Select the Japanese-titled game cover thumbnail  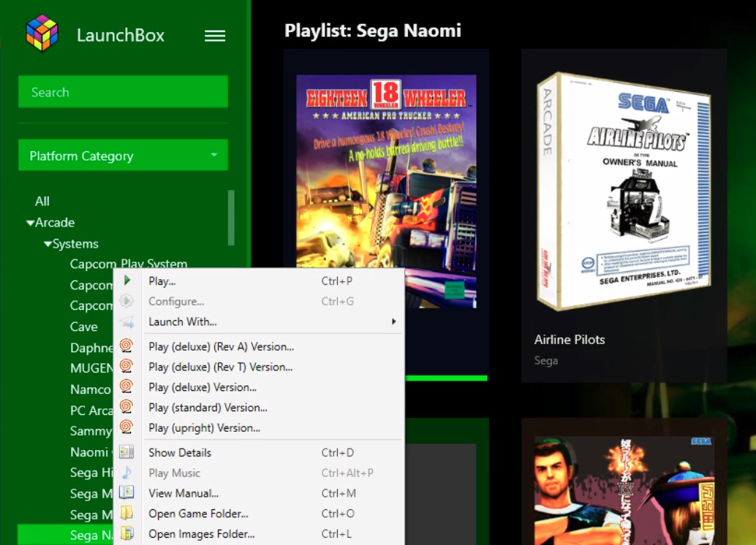[624, 490]
